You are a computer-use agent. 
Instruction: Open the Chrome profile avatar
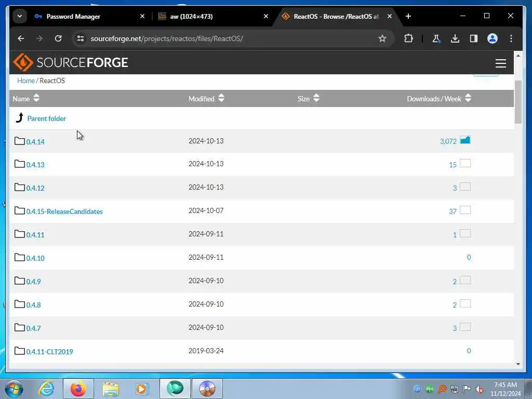click(493, 38)
